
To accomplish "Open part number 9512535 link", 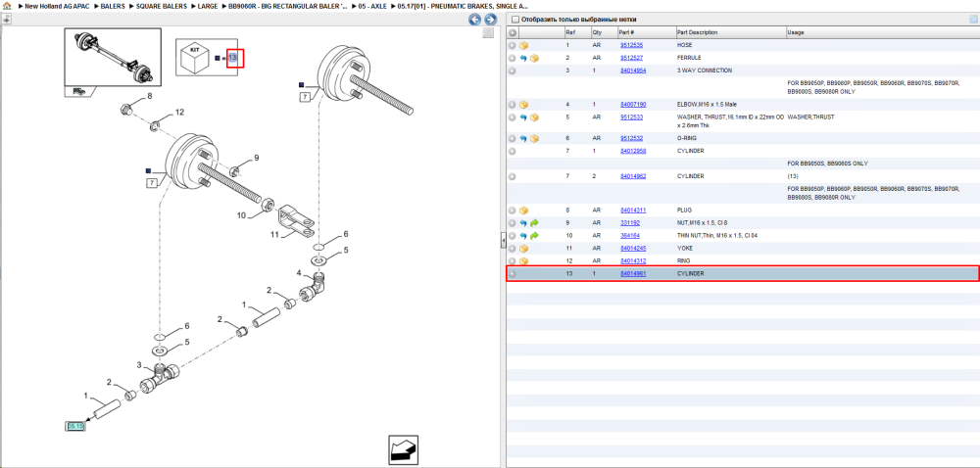I will (631, 46).
